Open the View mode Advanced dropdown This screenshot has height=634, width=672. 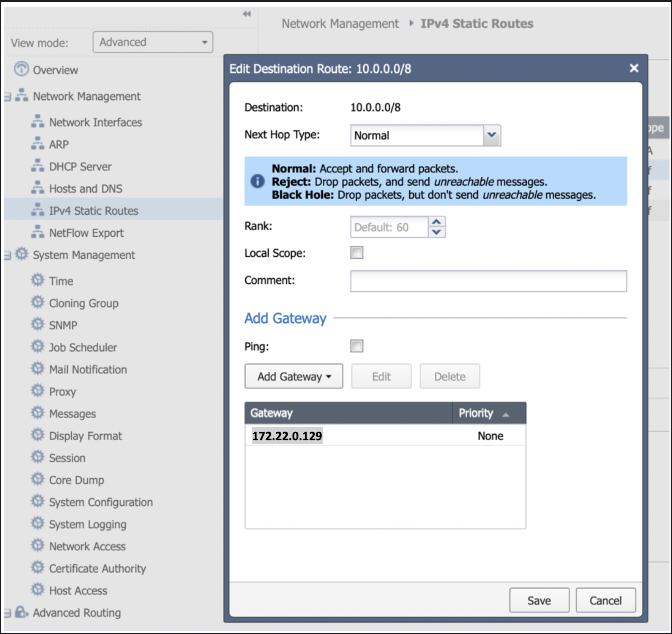(x=153, y=42)
